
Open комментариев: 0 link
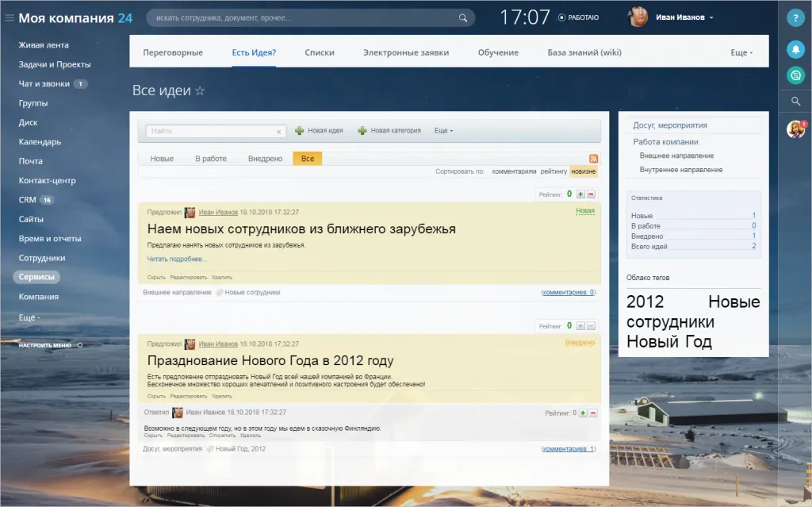point(569,293)
